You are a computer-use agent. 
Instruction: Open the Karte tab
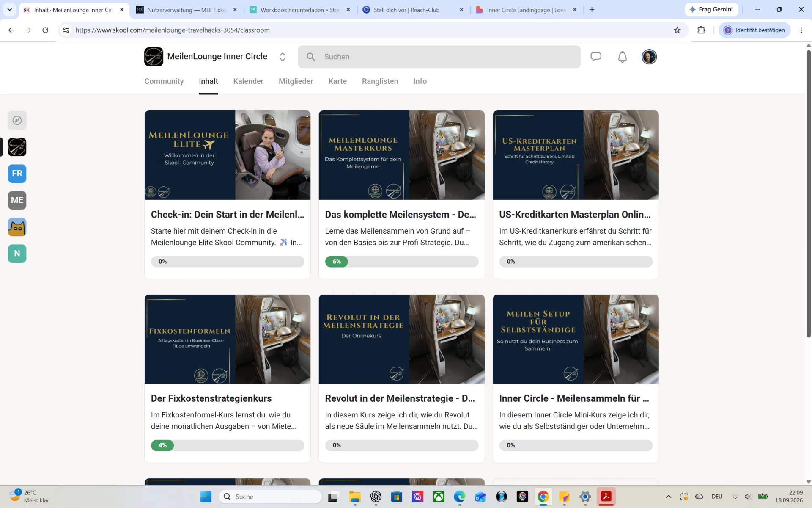click(337, 81)
